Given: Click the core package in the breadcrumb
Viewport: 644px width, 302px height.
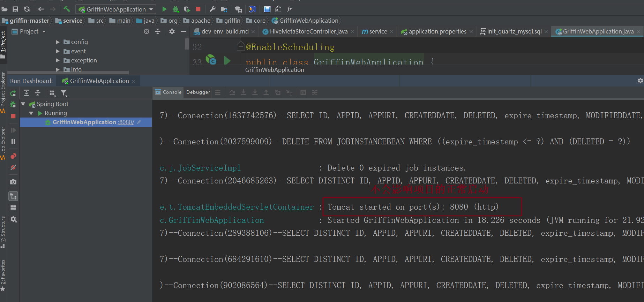Looking at the screenshot, I should click(256, 21).
